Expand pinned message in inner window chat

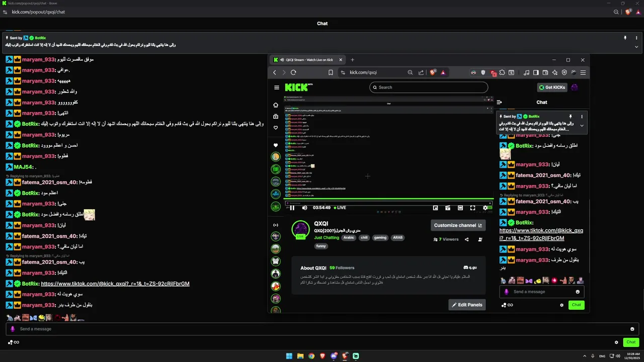pos(582,126)
